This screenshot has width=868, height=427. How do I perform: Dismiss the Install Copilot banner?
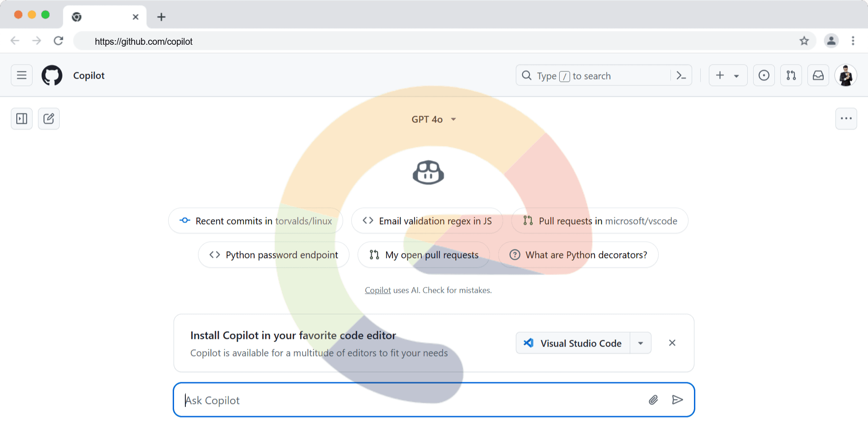click(672, 343)
